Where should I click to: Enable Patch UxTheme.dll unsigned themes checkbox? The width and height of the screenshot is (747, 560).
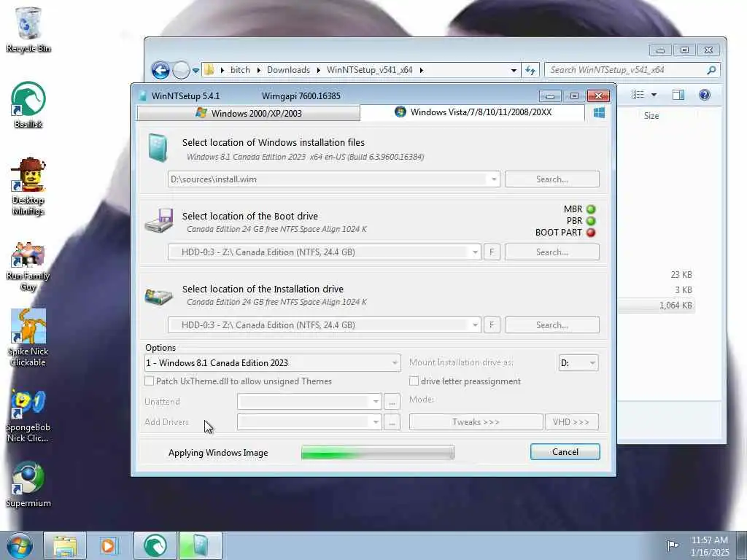click(x=149, y=381)
